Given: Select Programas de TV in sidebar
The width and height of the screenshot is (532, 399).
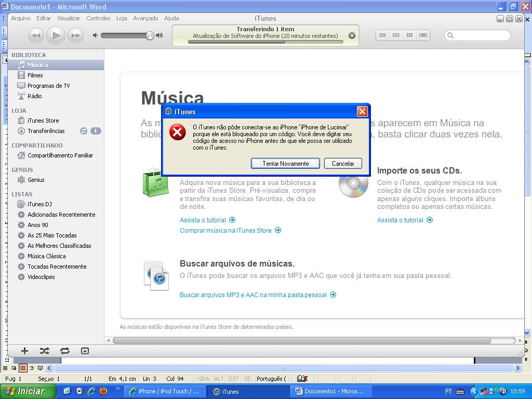Looking at the screenshot, I should coord(56,86).
